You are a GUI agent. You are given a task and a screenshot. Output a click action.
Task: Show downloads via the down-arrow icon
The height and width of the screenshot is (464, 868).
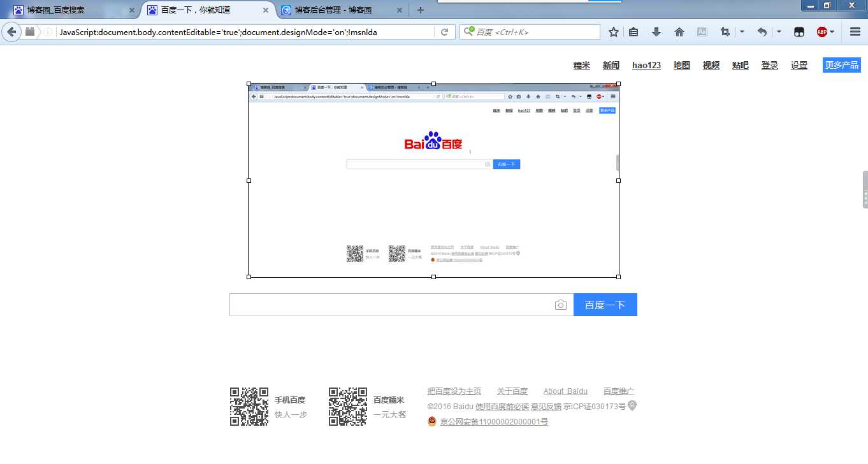point(656,32)
